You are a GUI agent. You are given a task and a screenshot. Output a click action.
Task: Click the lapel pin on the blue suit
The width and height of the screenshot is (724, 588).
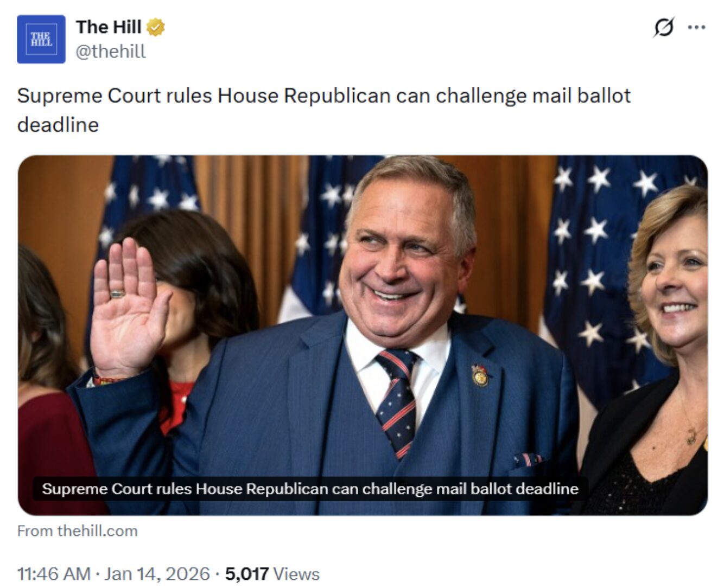pyautogui.click(x=480, y=375)
